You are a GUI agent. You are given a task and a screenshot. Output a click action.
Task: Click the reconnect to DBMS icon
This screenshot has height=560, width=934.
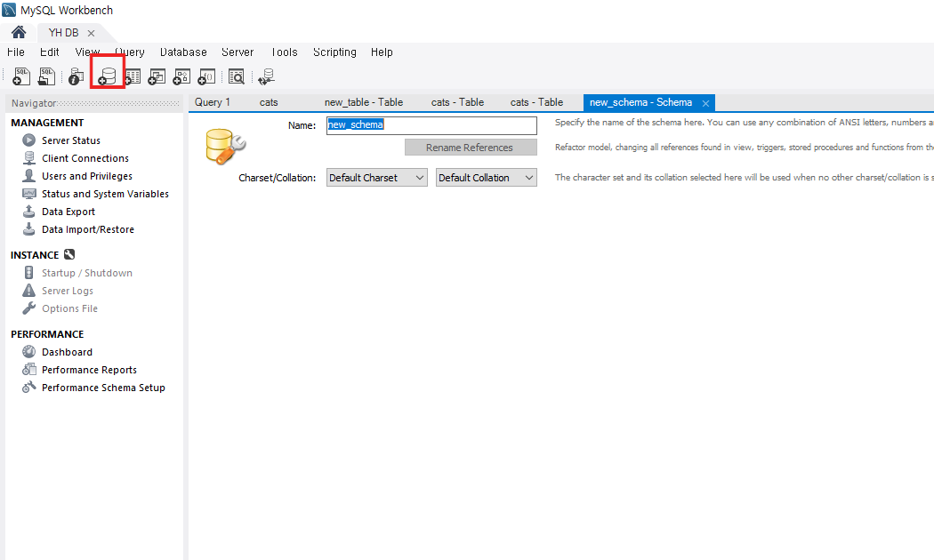pyautogui.click(x=266, y=76)
